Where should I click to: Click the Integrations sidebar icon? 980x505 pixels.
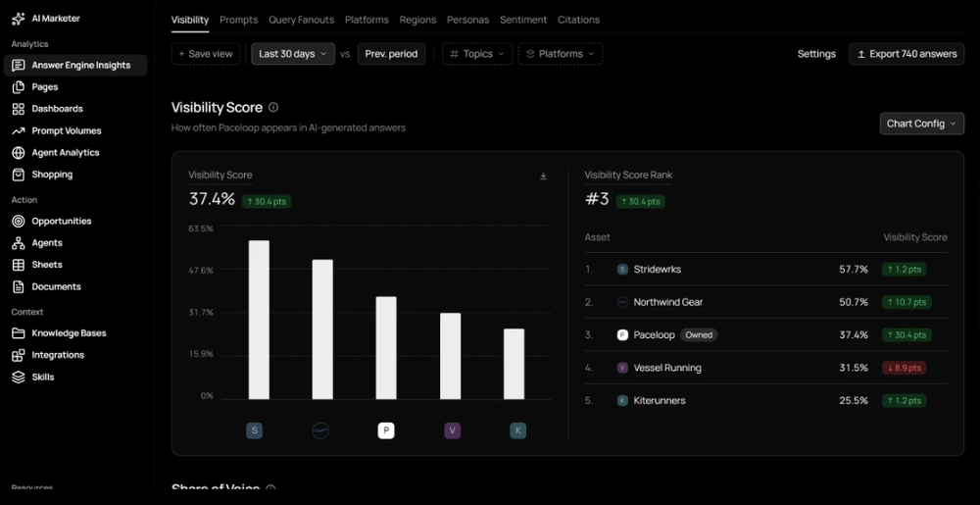tap(19, 355)
